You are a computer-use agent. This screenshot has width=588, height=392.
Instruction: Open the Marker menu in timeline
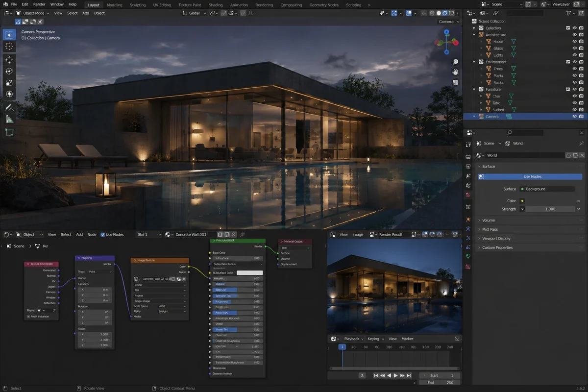408,339
